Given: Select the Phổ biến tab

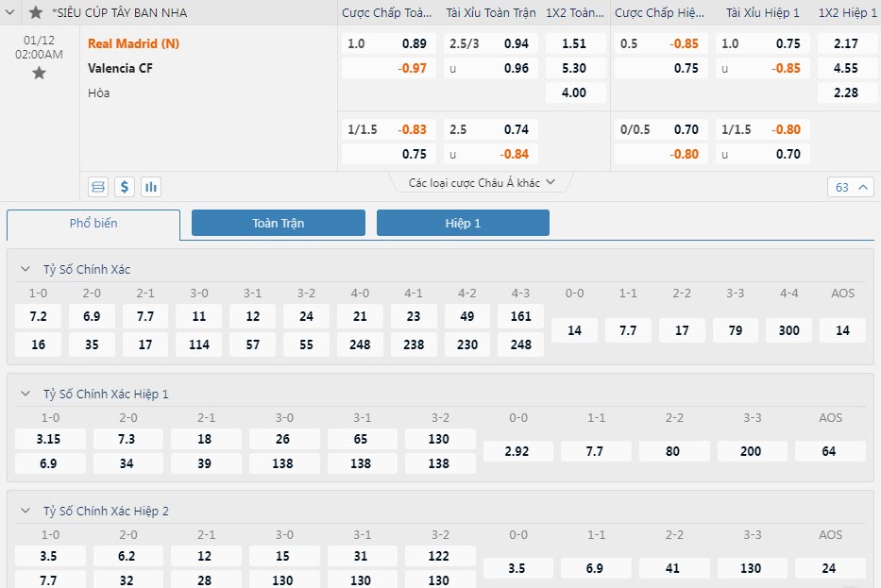Looking at the screenshot, I should (93, 224).
